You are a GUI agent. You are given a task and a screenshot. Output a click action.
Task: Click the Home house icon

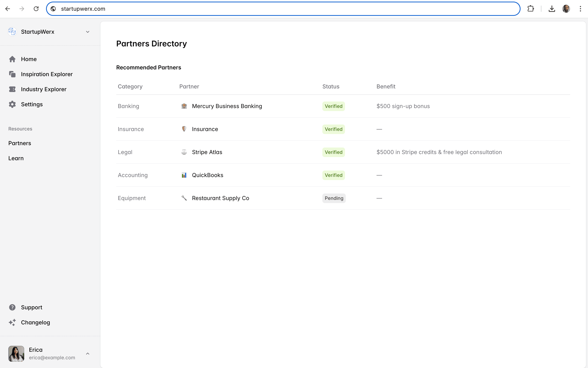point(12,59)
